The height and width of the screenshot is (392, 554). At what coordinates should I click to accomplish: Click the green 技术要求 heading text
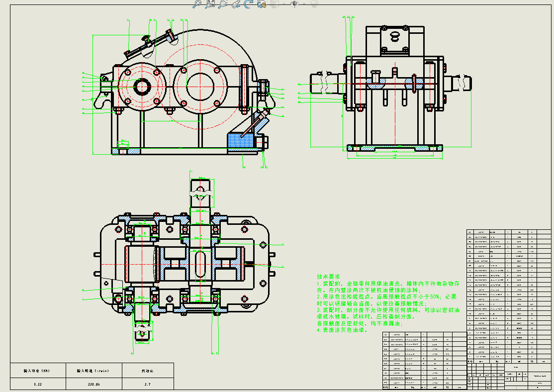point(328,276)
